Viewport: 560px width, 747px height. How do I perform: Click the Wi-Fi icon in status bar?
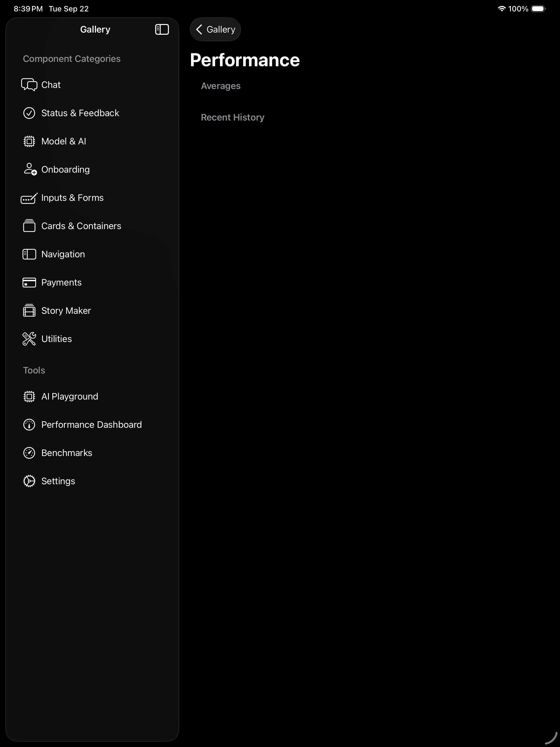[x=502, y=9]
